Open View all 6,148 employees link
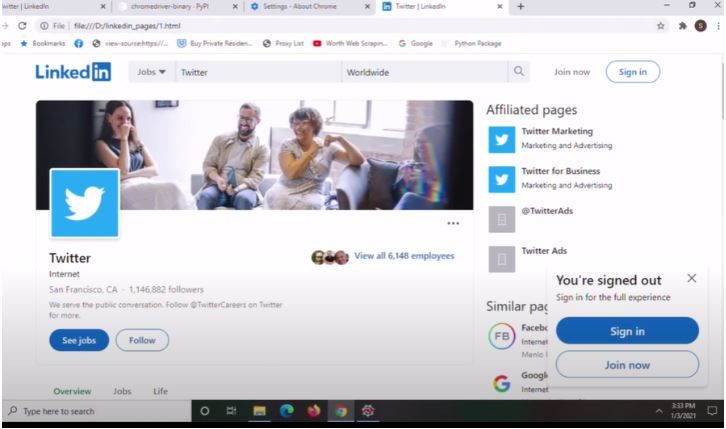The image size is (726, 429). click(403, 256)
